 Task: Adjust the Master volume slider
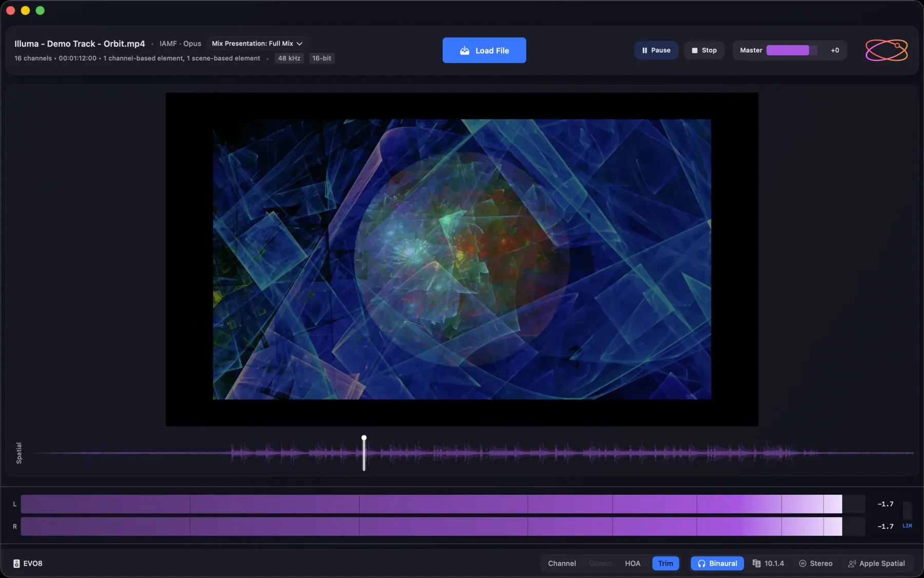[792, 50]
